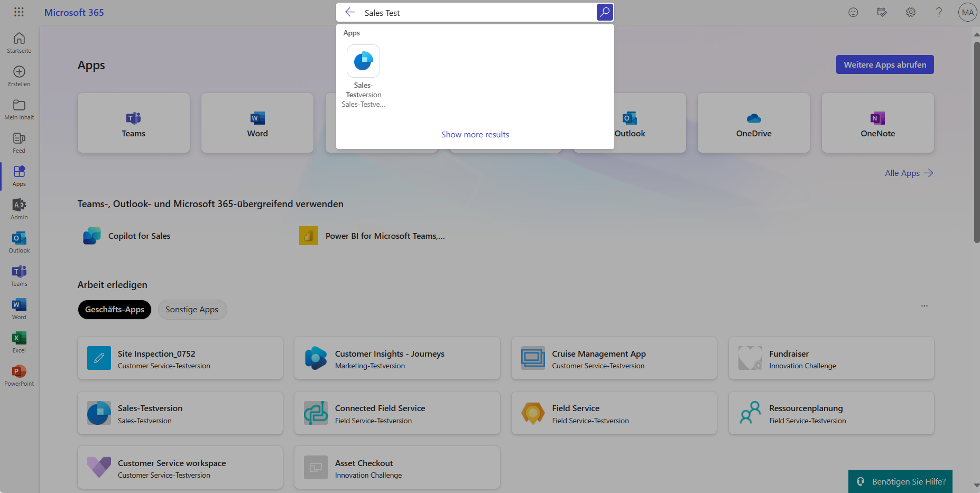Open Copilot for Sales app
Viewport: 980px width, 493px height.
pos(127,236)
